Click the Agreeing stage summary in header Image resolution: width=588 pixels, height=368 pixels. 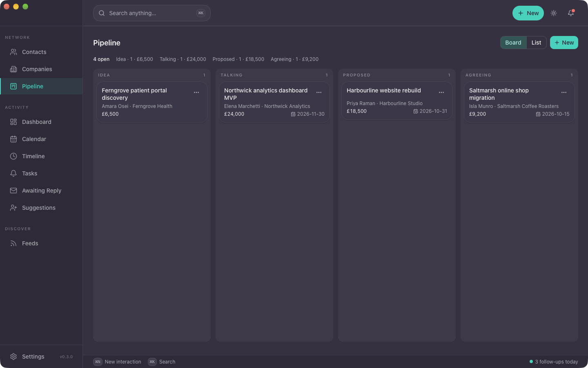[294, 59]
